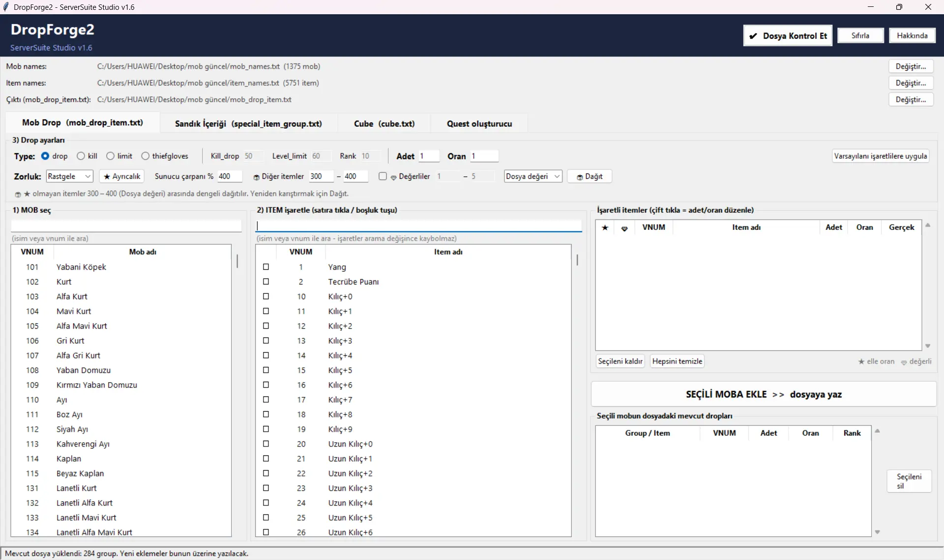Screen dimensions: 944x560
Task: Select the limit type radio button
Action: [111, 156]
